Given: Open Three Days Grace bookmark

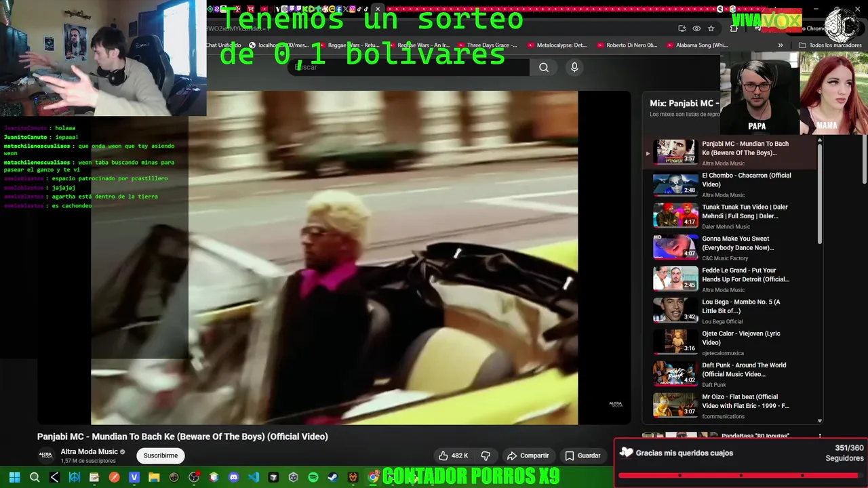Looking at the screenshot, I should tap(486, 45).
